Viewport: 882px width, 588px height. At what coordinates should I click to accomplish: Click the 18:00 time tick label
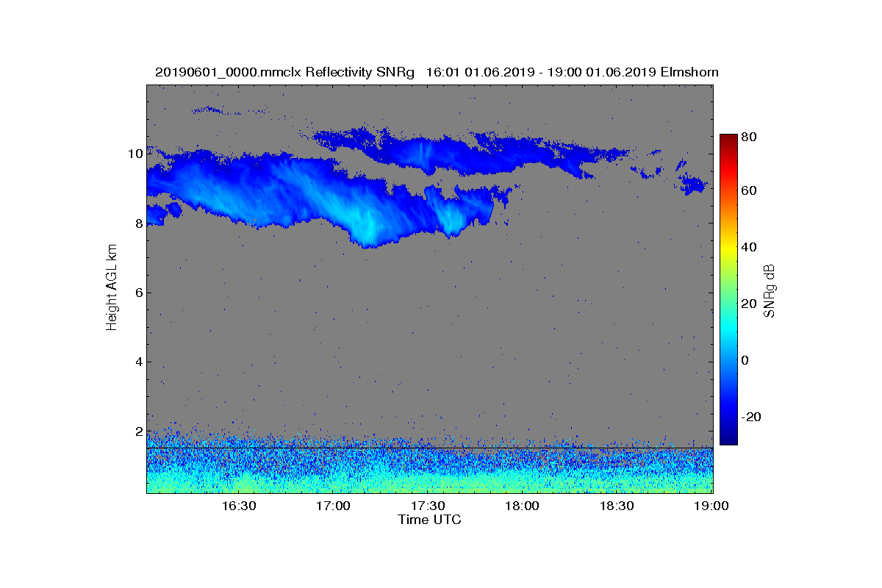click(x=523, y=506)
